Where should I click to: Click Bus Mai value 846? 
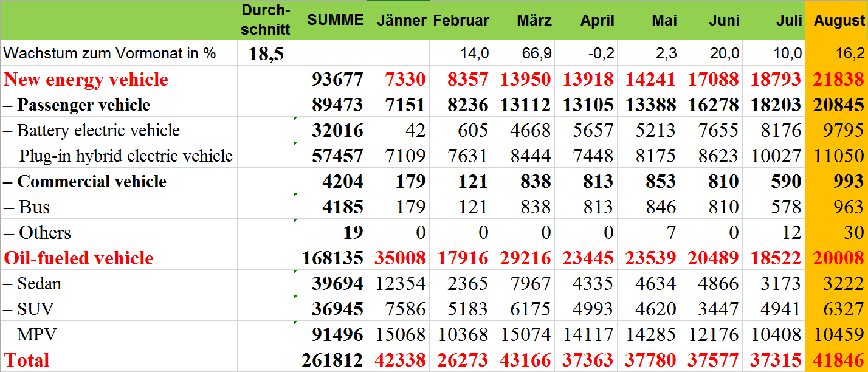[x=661, y=207]
